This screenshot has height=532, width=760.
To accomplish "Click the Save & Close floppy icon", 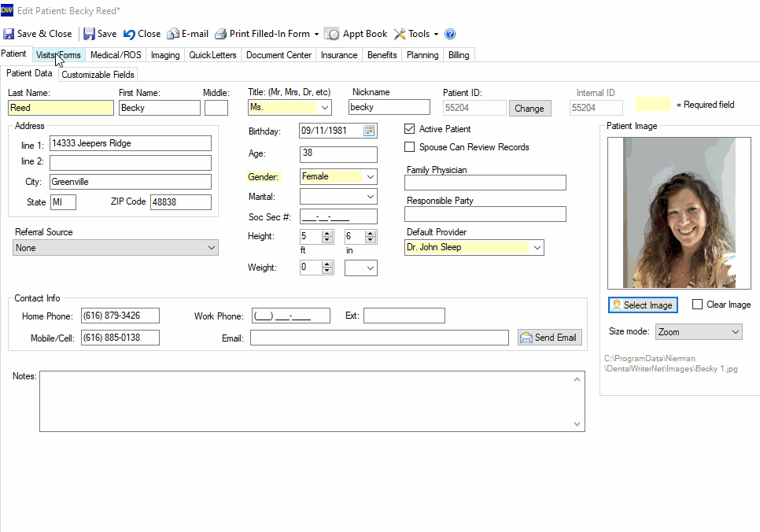I will click(9, 34).
